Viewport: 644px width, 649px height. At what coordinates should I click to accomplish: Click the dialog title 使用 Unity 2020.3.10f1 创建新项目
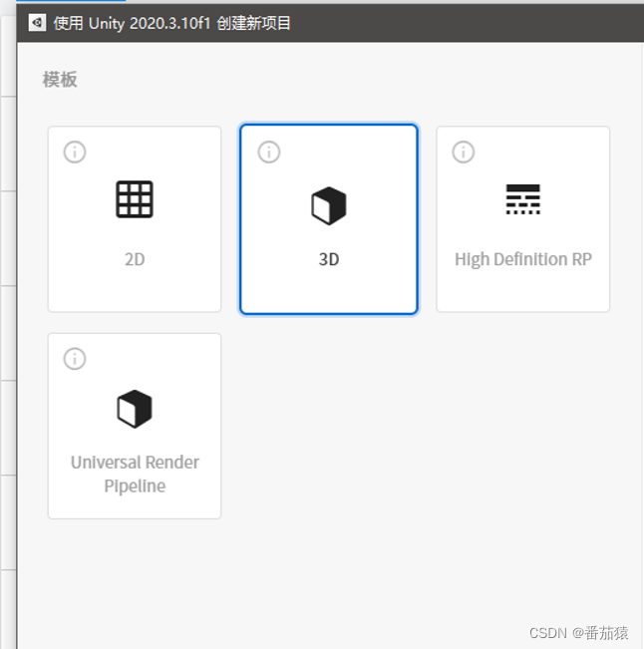pos(171,23)
